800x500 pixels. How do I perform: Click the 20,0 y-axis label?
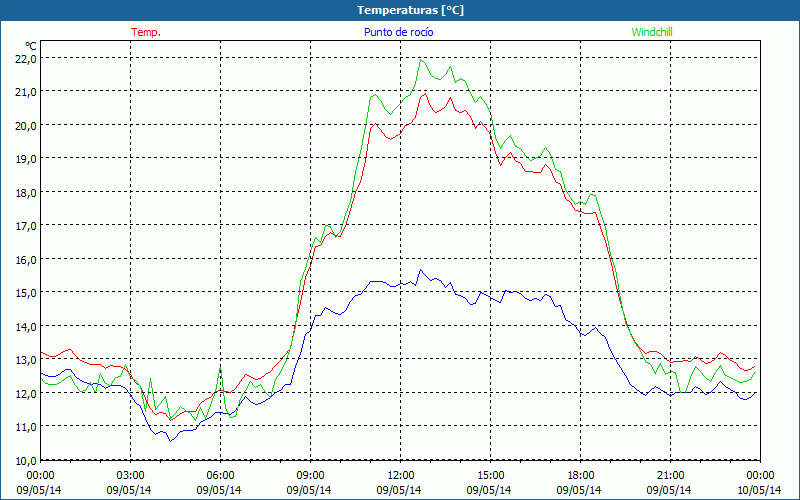[26, 125]
